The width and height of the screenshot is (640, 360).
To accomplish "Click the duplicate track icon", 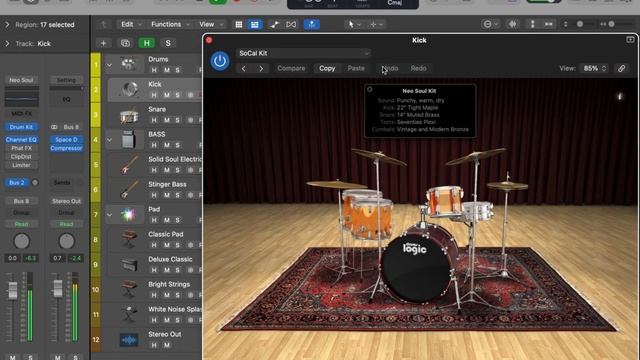I will (125, 43).
